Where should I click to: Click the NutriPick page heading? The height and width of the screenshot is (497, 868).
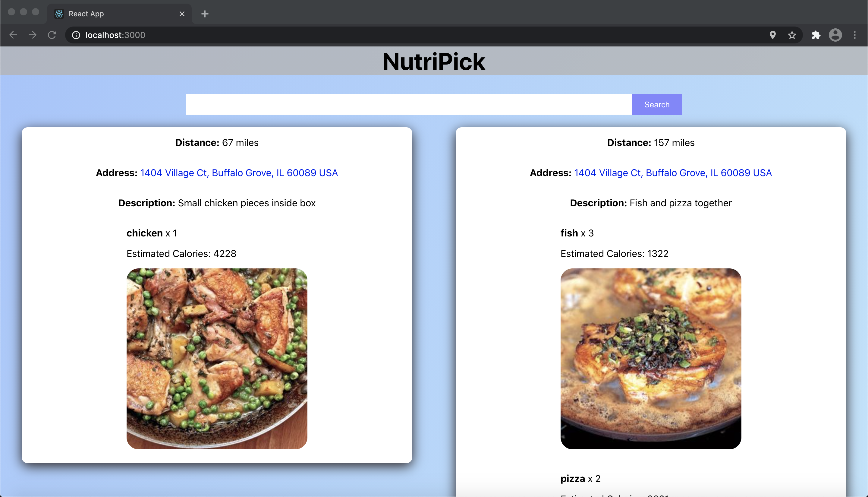pos(434,62)
